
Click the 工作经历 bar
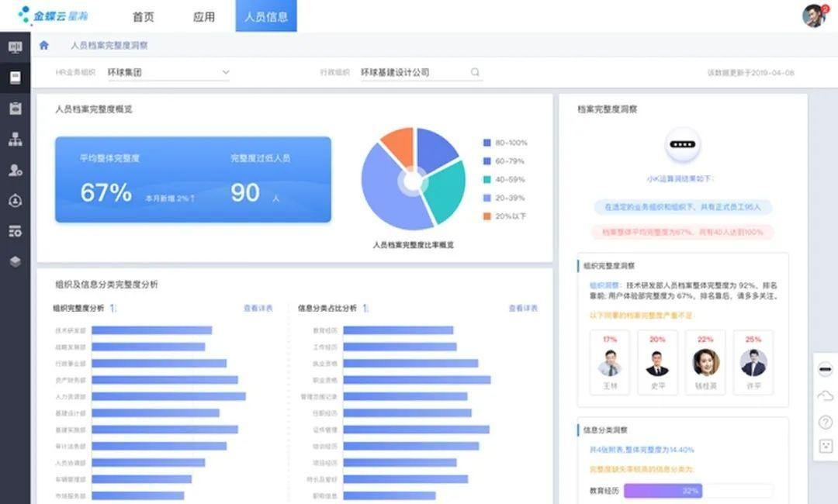400,347
